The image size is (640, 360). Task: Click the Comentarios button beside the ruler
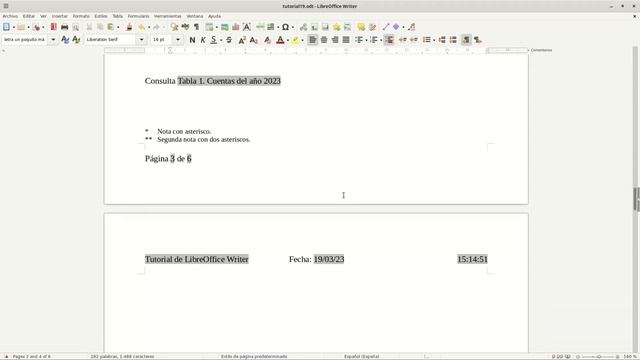(x=541, y=50)
